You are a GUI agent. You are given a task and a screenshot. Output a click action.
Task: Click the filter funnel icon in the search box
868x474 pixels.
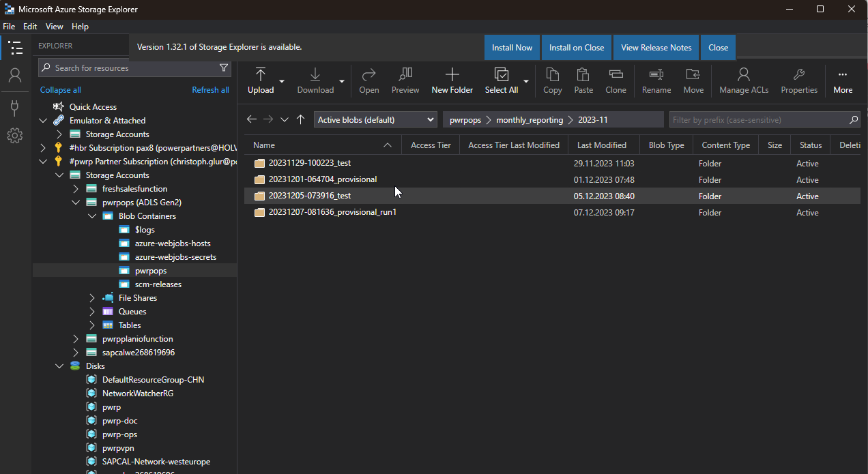coord(224,68)
